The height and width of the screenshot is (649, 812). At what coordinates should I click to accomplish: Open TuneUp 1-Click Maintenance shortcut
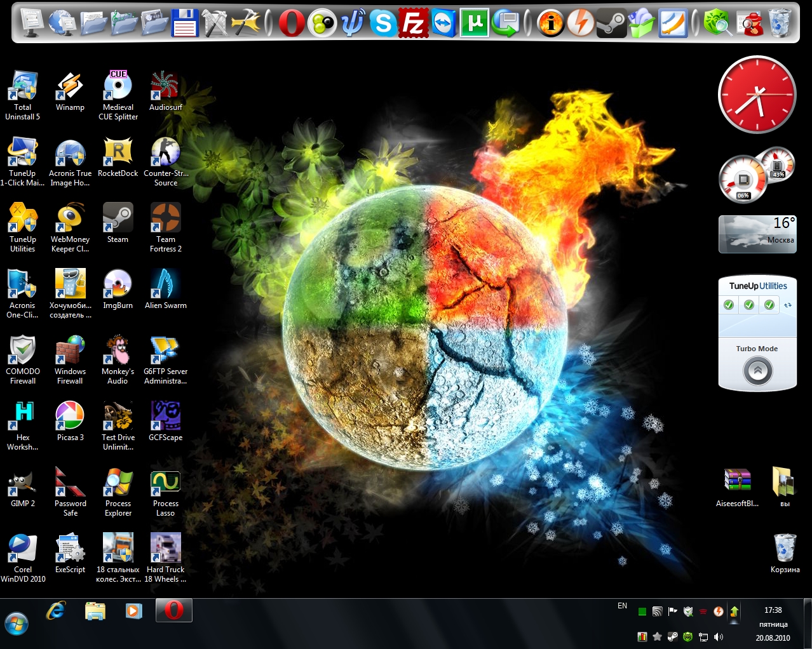[x=23, y=162]
